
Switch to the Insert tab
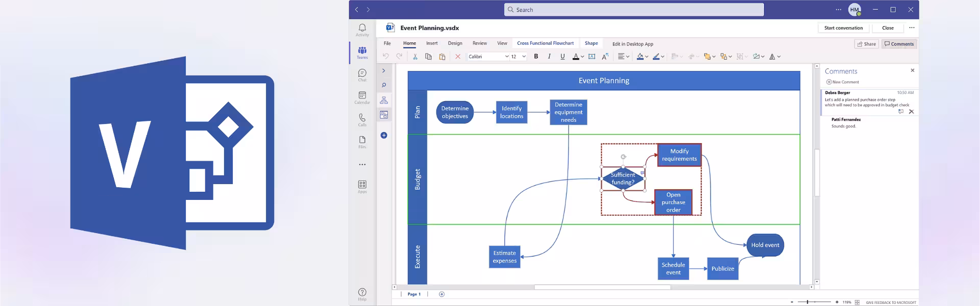click(432, 43)
